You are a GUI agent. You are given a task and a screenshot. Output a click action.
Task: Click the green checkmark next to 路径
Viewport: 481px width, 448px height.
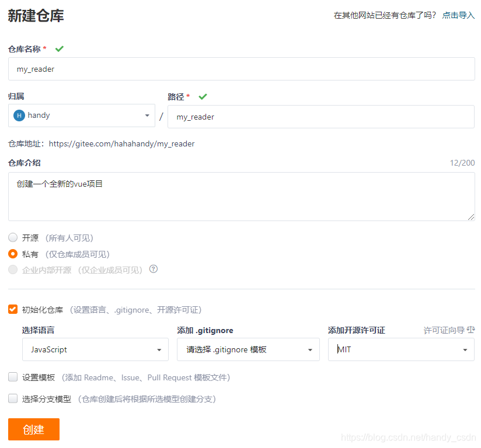point(203,97)
